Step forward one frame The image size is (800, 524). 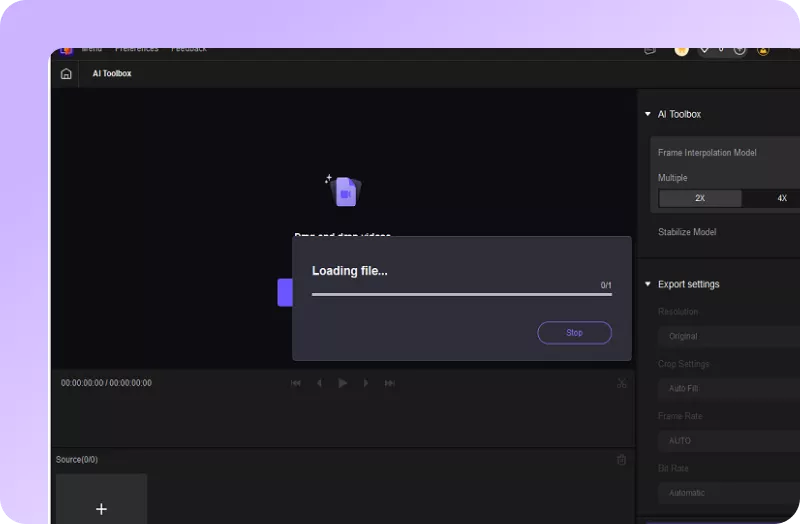pos(366,383)
